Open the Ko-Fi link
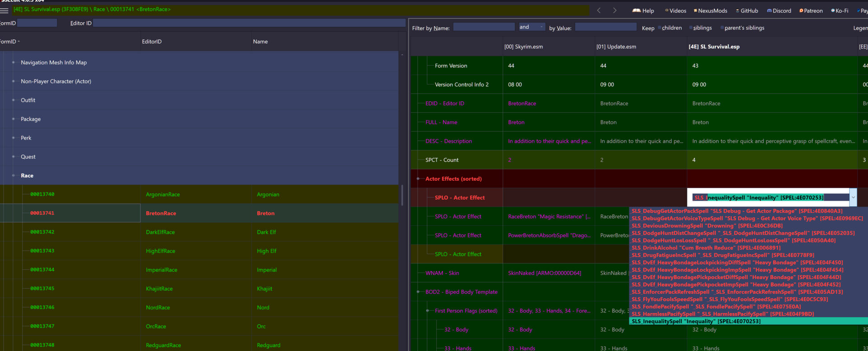This screenshot has width=868, height=351. point(840,11)
